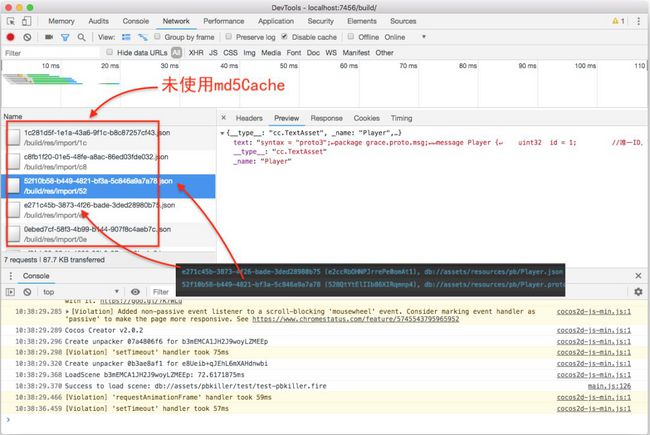This screenshot has width=650, height=435.
Task: Toggle the network filter funnel icon
Action: 65,37
